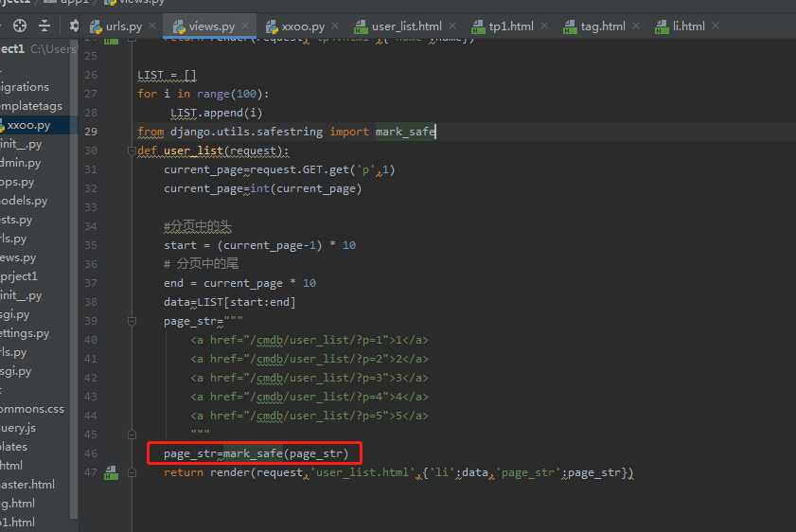Click the HTML file icon on tp1.html tab
Screen dimensions: 796x532
click(x=478, y=27)
